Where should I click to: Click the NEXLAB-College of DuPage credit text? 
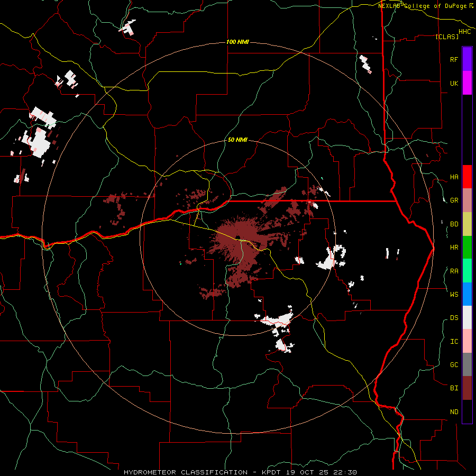tap(426, 6)
